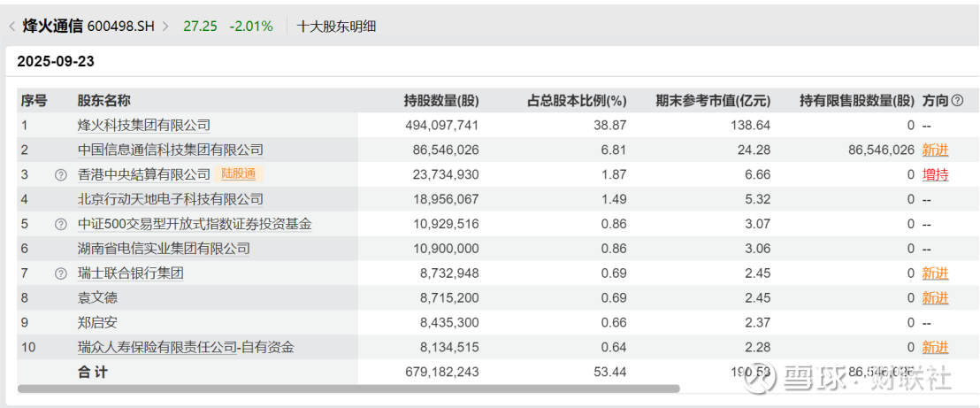Click share count 23,734,930
980x408 pixels.
click(446, 174)
